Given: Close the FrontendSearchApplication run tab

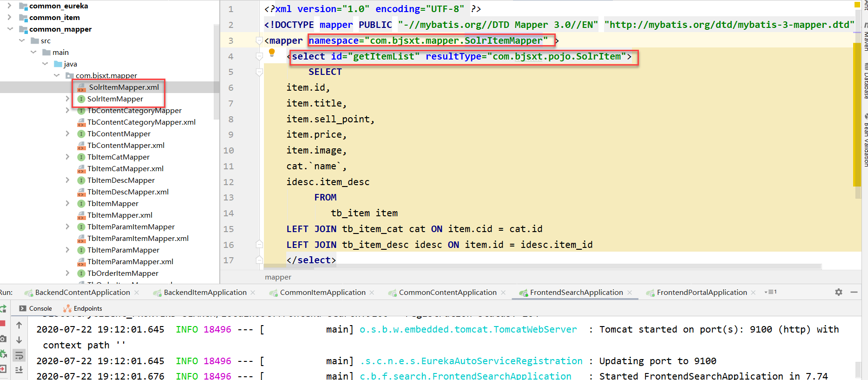Looking at the screenshot, I should point(630,293).
